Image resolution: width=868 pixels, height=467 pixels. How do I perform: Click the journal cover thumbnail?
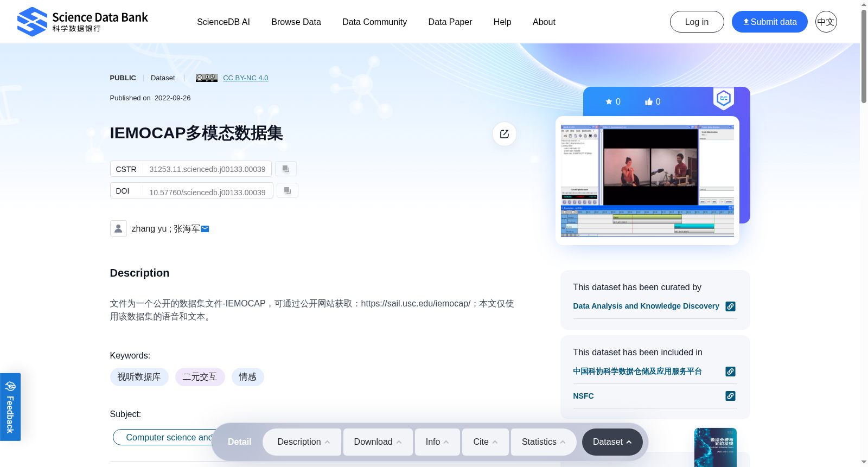716,447
